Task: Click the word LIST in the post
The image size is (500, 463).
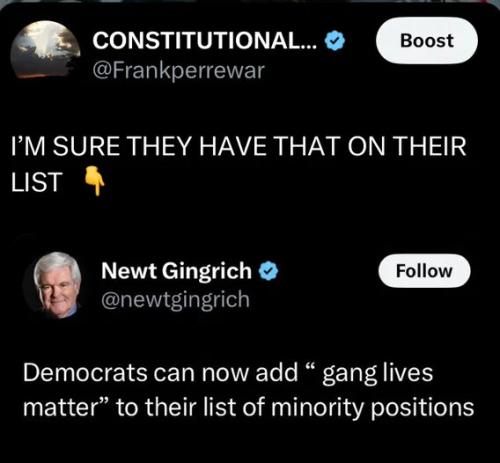Action: 37,182
